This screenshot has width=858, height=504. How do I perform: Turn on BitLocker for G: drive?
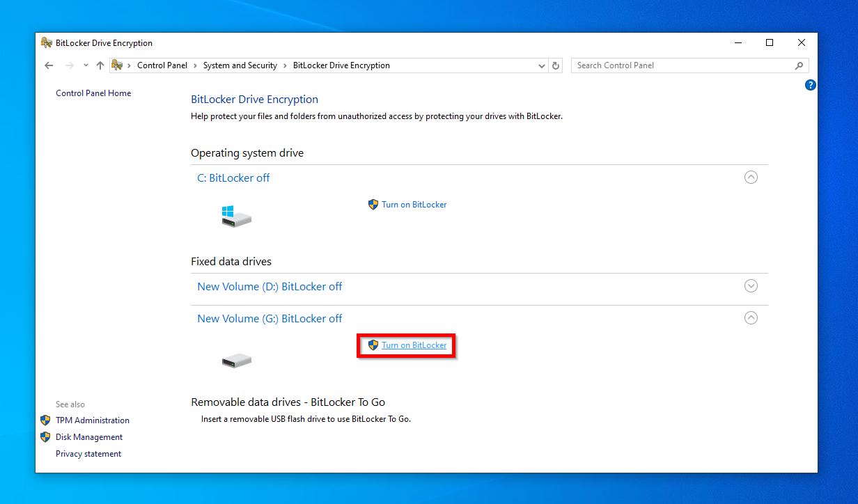[414, 345]
